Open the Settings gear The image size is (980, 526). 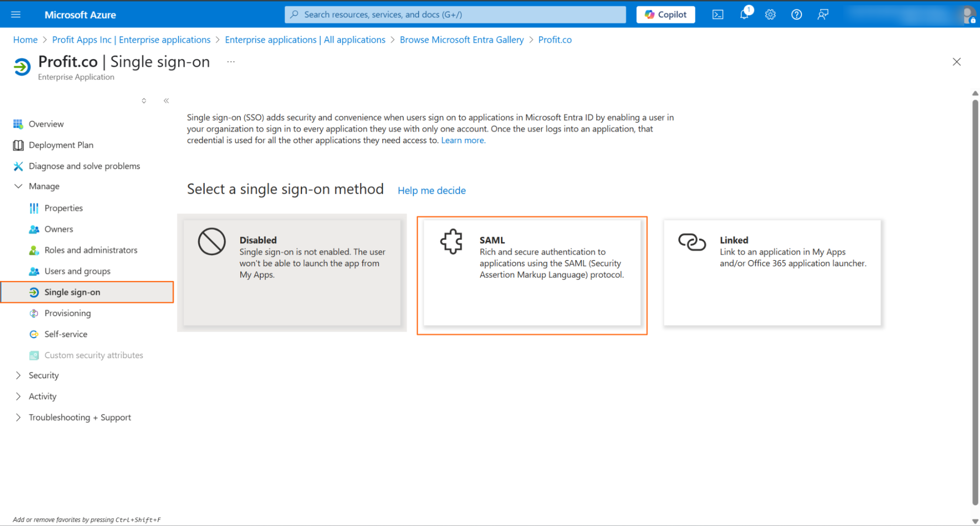[770, 15]
